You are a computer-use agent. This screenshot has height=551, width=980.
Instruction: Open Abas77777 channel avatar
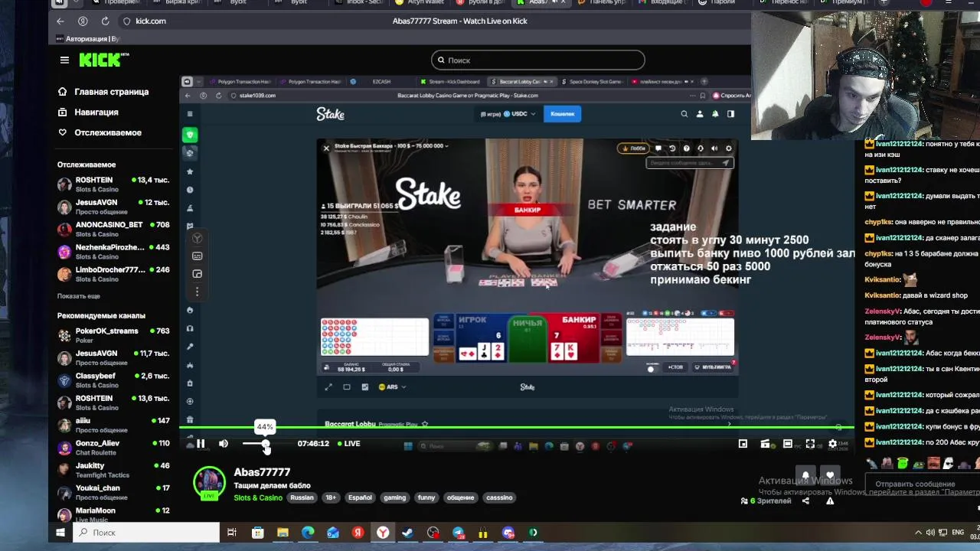tap(208, 483)
